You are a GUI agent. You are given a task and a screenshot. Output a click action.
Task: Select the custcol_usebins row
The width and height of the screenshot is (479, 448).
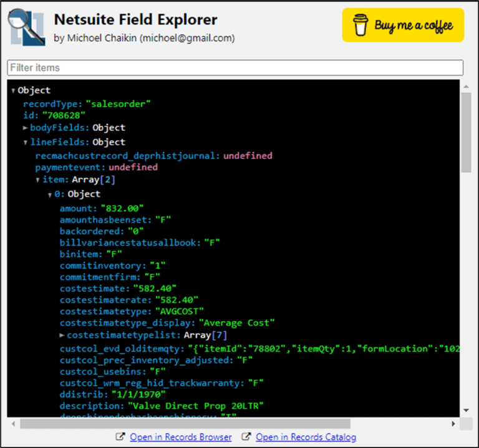112,372
